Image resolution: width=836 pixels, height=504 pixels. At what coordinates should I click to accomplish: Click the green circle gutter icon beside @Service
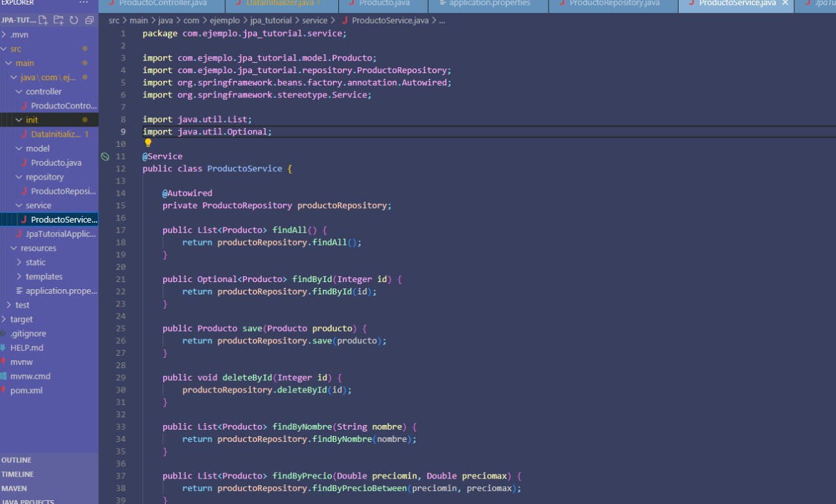click(x=105, y=157)
